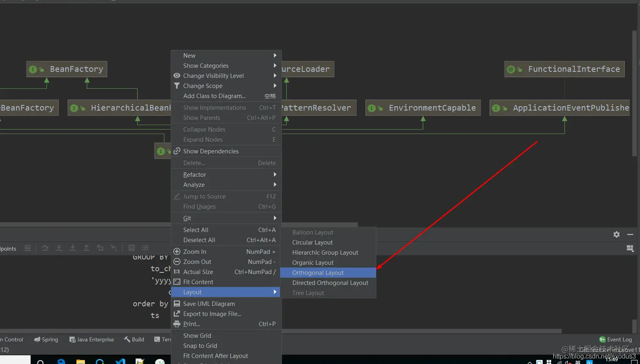Click Save UML Diagram
Screen dimensions: 640x364
[x=226, y=303]
